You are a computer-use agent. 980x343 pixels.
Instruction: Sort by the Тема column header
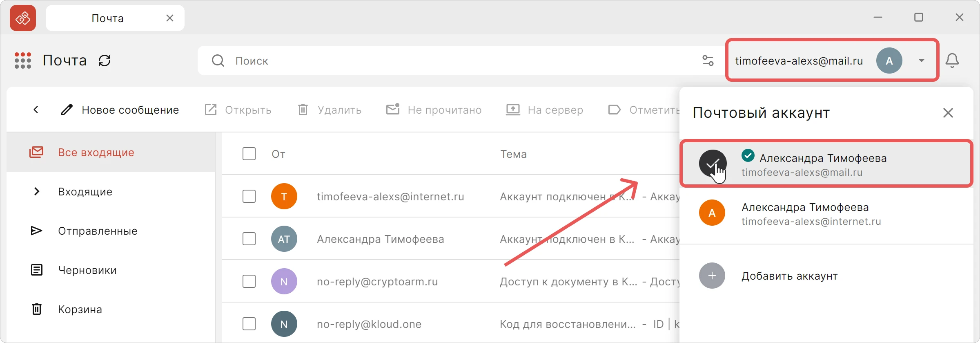[514, 154]
